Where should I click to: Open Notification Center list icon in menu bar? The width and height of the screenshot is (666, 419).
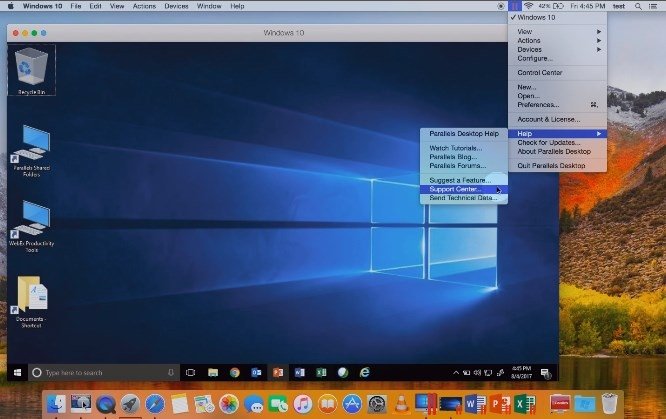click(653, 6)
